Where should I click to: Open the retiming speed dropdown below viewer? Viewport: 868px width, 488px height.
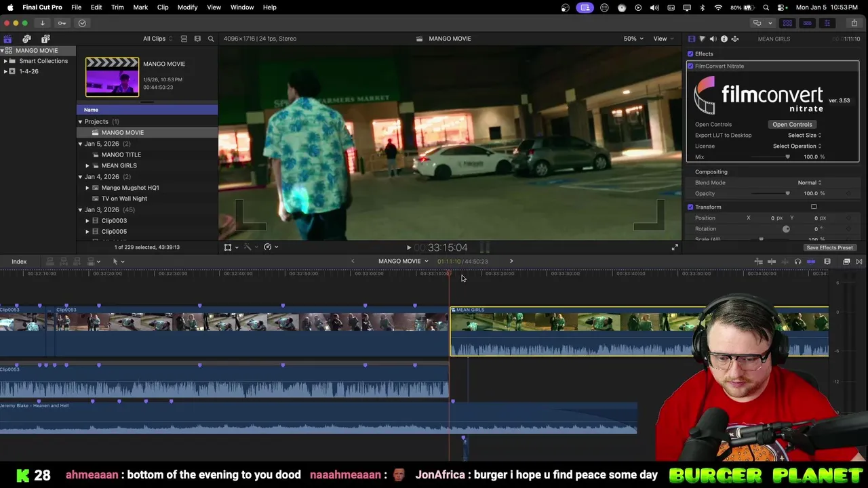click(271, 247)
